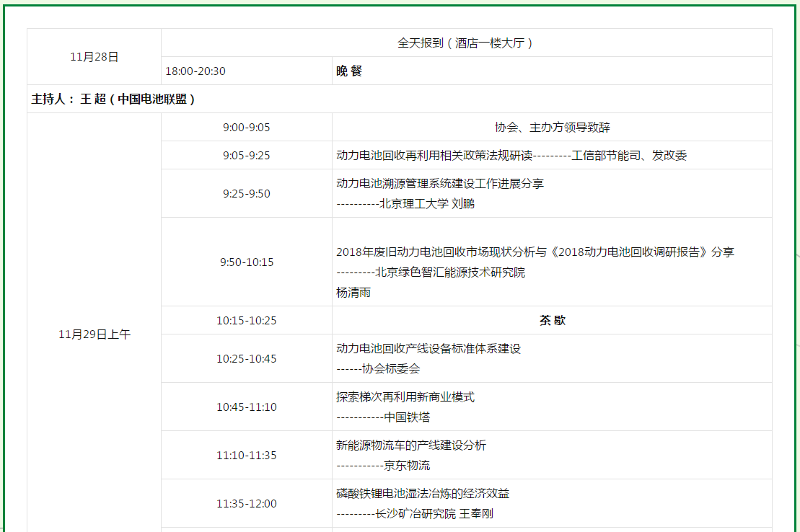Click the 11月29日上午 date cell

coord(94,334)
